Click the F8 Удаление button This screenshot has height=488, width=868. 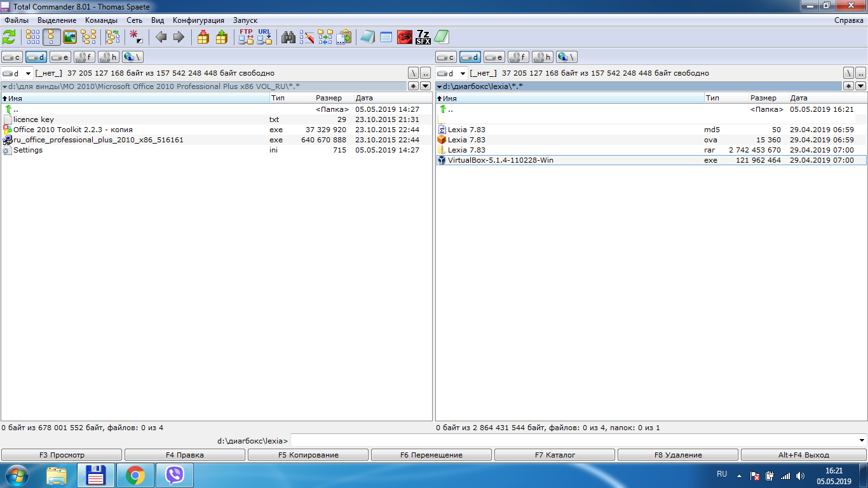click(x=678, y=455)
